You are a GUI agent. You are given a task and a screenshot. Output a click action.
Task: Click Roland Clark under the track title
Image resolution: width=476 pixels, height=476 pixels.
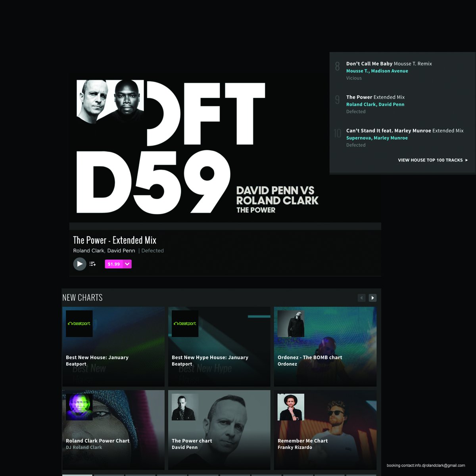click(x=89, y=251)
